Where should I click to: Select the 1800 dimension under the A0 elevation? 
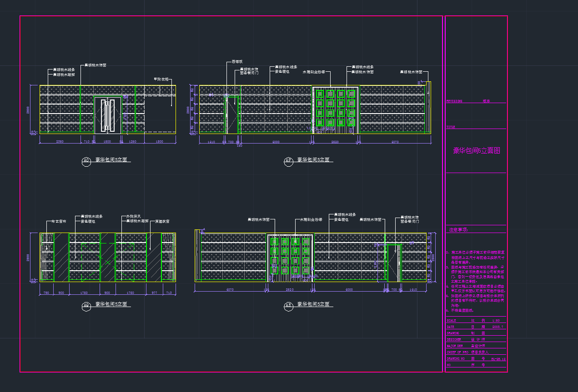tap(160, 142)
